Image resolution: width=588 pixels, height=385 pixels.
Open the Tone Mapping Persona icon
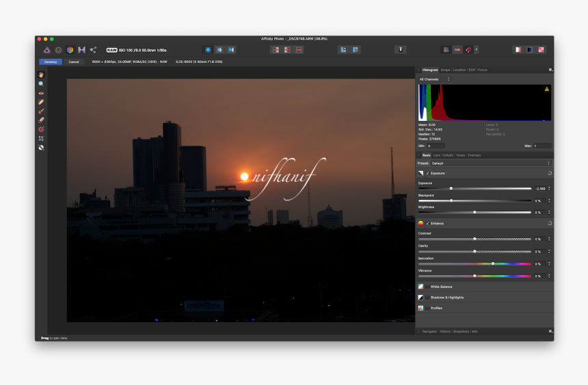[x=82, y=50]
